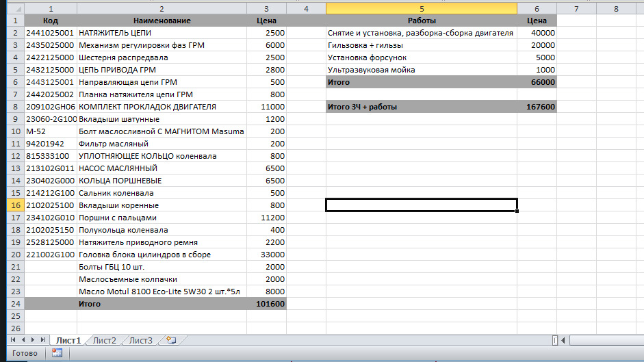Select cell 'Болт маслосливной С МАГНИТОМ Masuma'
Viewport: 644px width, 362px height.
(162, 131)
